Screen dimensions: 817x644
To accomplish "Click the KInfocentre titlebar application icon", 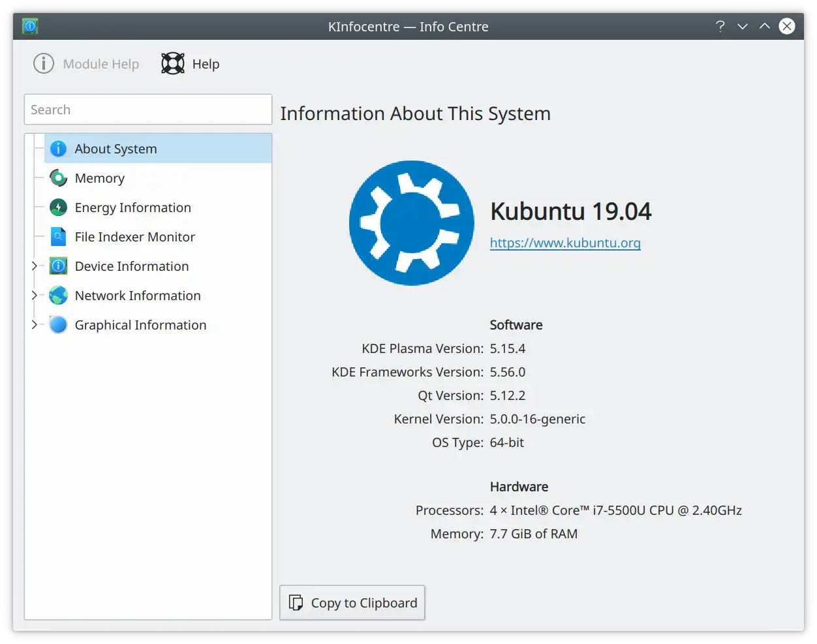I will (29, 25).
